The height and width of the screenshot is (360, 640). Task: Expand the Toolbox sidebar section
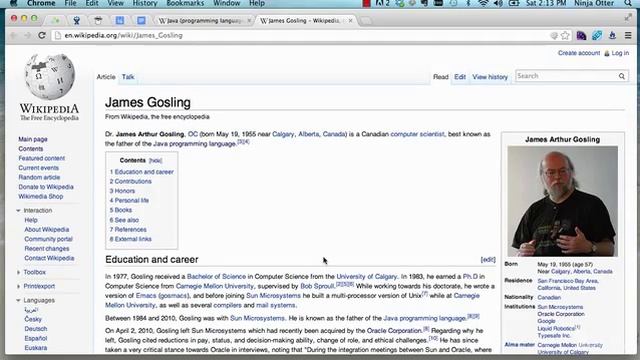click(18, 272)
